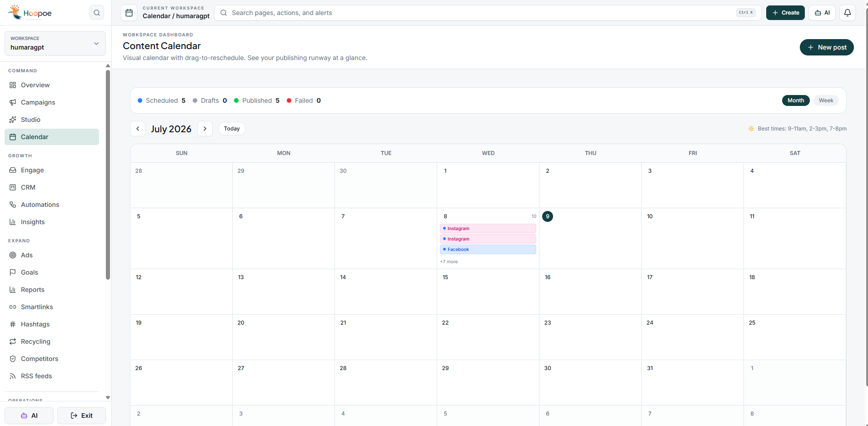The width and height of the screenshot is (868, 426).
Task: Click the Smartlinks chain icon
Action: click(x=13, y=307)
